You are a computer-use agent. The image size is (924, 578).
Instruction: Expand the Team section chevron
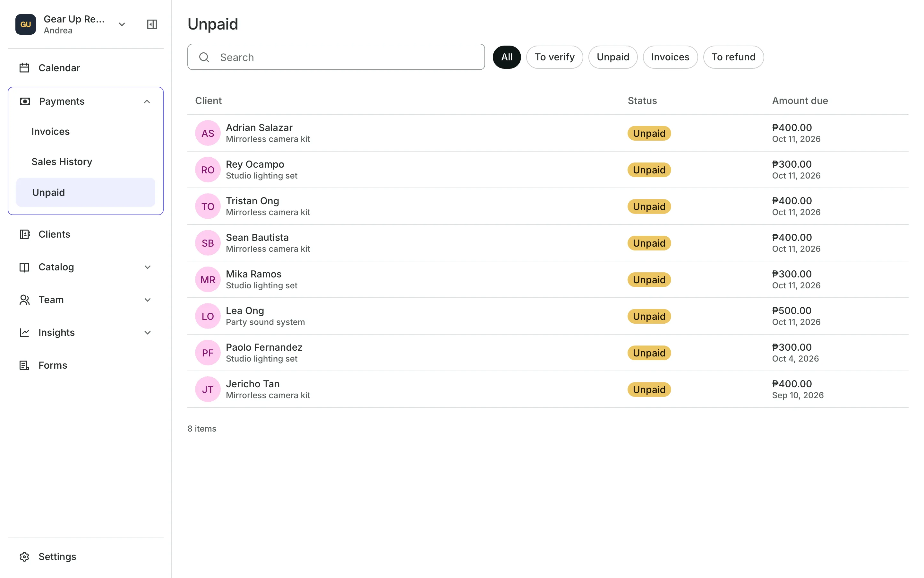pyautogui.click(x=147, y=300)
